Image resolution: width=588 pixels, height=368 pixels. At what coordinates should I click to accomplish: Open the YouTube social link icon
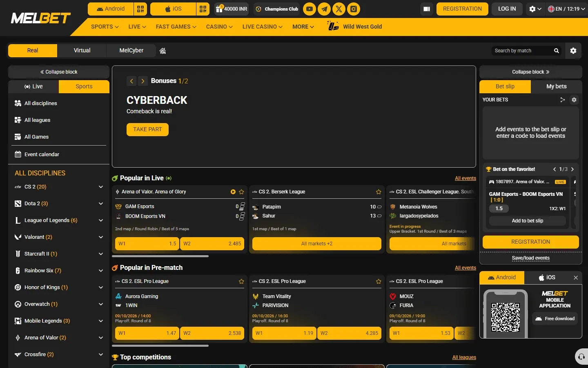[310, 9]
